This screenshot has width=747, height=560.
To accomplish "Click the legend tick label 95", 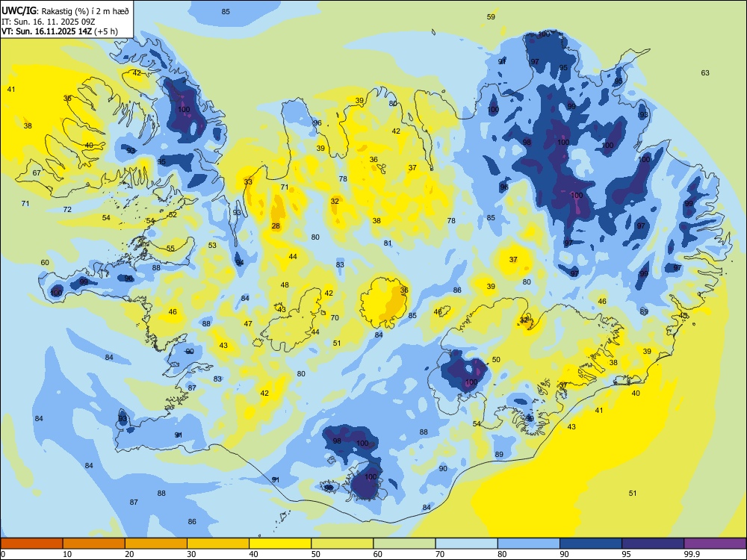I will (626, 554).
